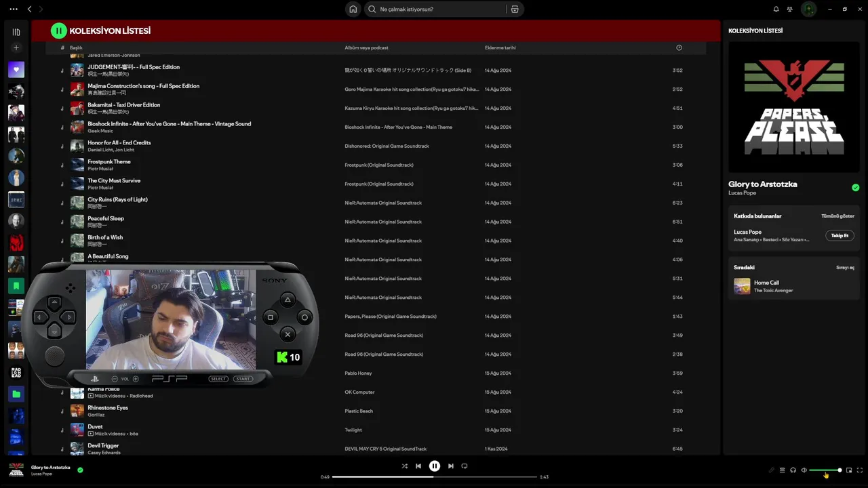This screenshot has height=488, width=868.
Task: Pause playback in bottom player
Action: pos(435,466)
